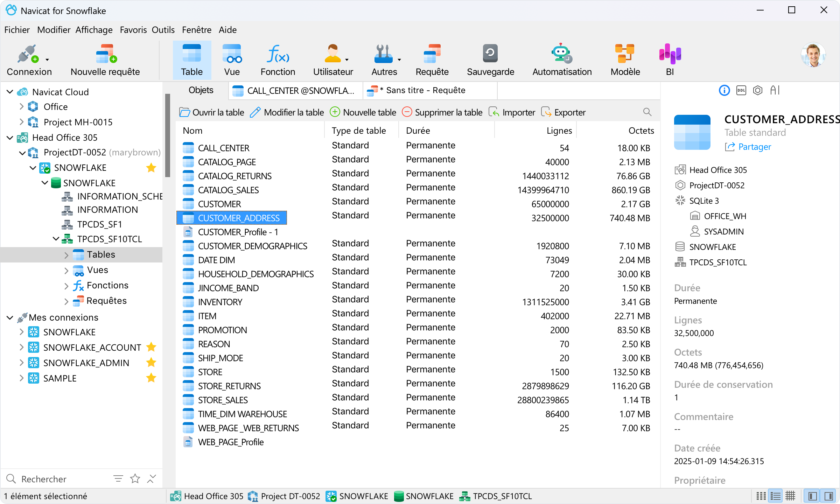Open Nouvelle requête from toolbar
This screenshot has width=840, height=504.
(x=105, y=60)
